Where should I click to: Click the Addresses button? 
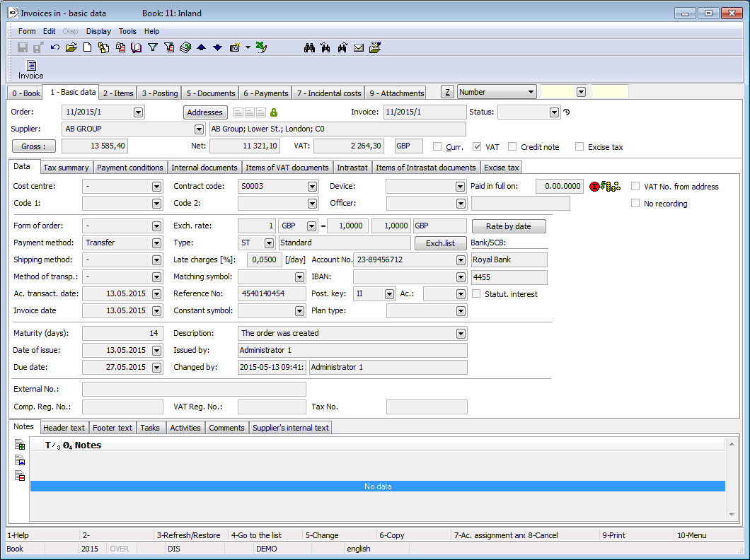tap(205, 112)
